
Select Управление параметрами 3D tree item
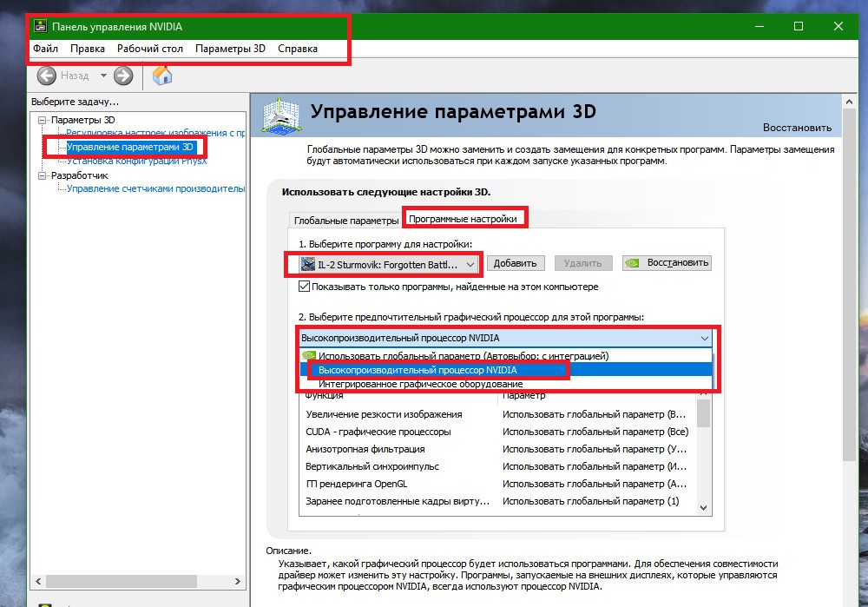(130, 147)
